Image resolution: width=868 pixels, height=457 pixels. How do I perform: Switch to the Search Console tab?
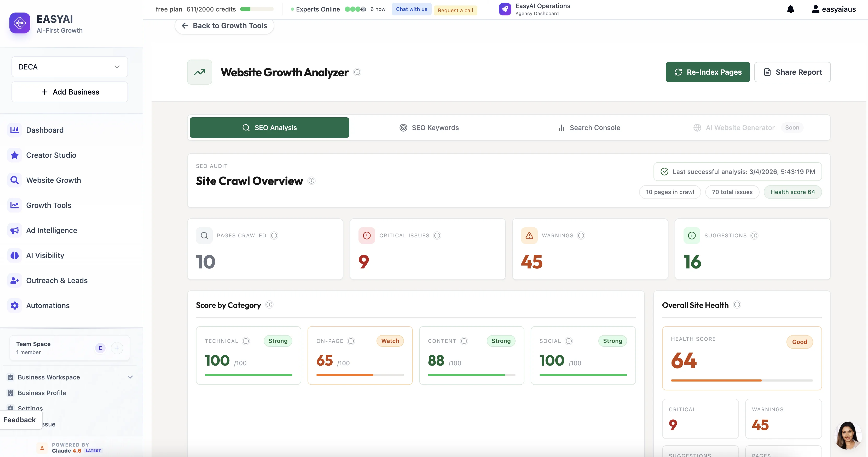[x=589, y=127]
